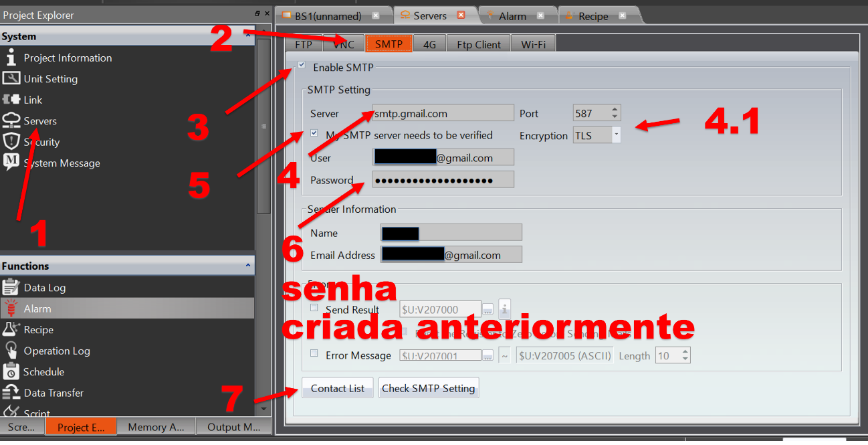Close the Alarm document tab
The image size is (868, 445).
(x=540, y=15)
